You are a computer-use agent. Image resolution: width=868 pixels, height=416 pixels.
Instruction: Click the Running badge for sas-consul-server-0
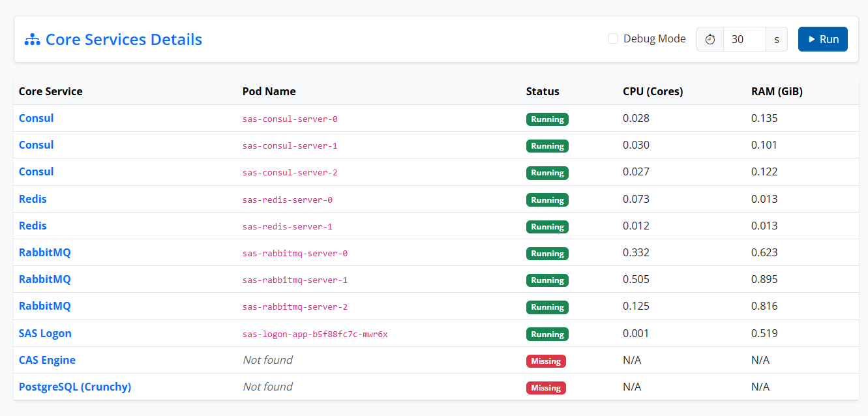click(x=547, y=119)
